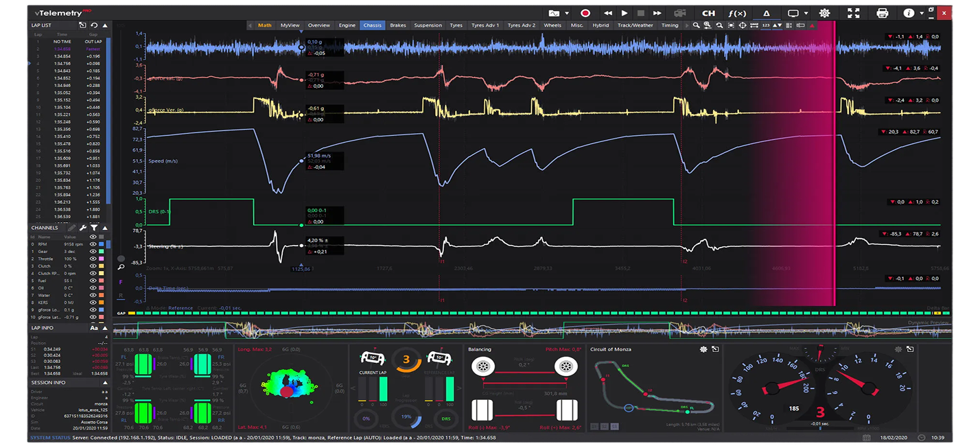This screenshot has width=980, height=448.
Task: Click the 123 show-values icon in the chart toolbar
Action: 765,25
